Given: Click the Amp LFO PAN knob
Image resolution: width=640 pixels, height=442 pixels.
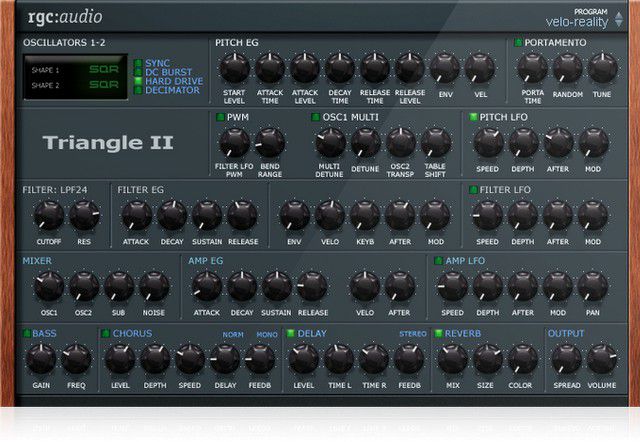Looking at the screenshot, I should (593, 287).
